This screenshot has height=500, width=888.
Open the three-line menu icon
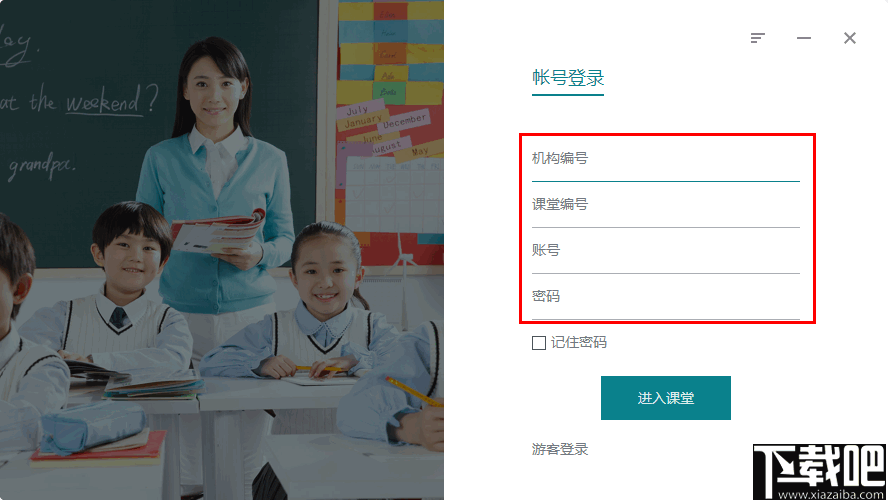tap(757, 38)
